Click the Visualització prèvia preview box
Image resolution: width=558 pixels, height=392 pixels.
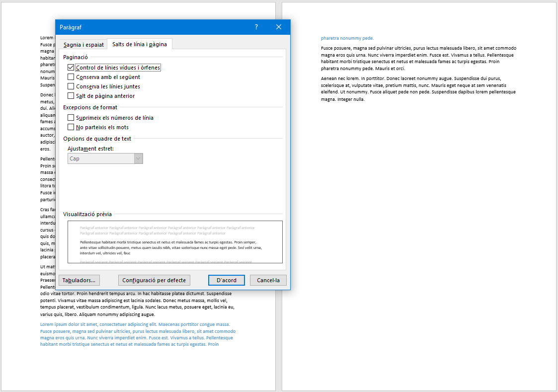pos(175,242)
